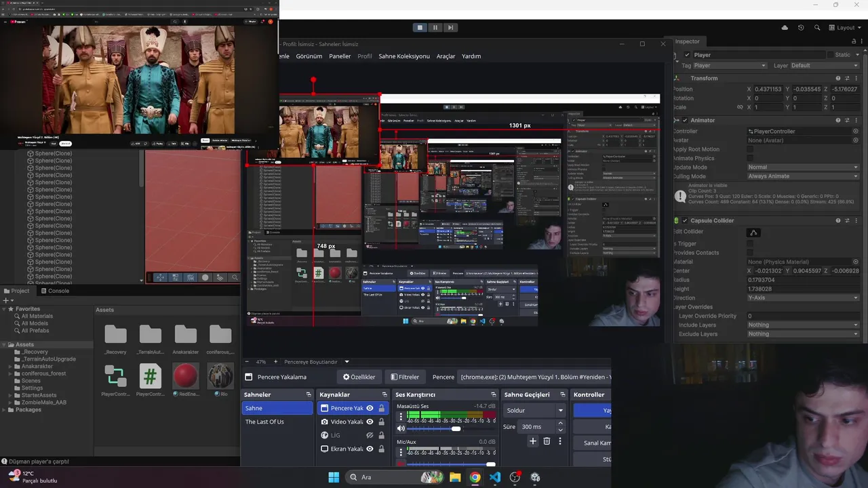The width and height of the screenshot is (868, 488).
Task: Open Transform component help icon
Action: [837, 78]
